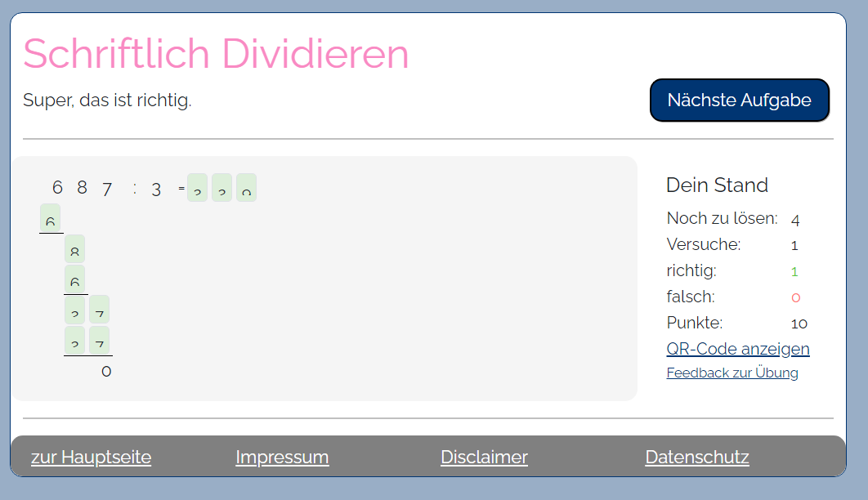The image size is (868, 500).
Task: Click the final remainder 0
Action: [105, 372]
